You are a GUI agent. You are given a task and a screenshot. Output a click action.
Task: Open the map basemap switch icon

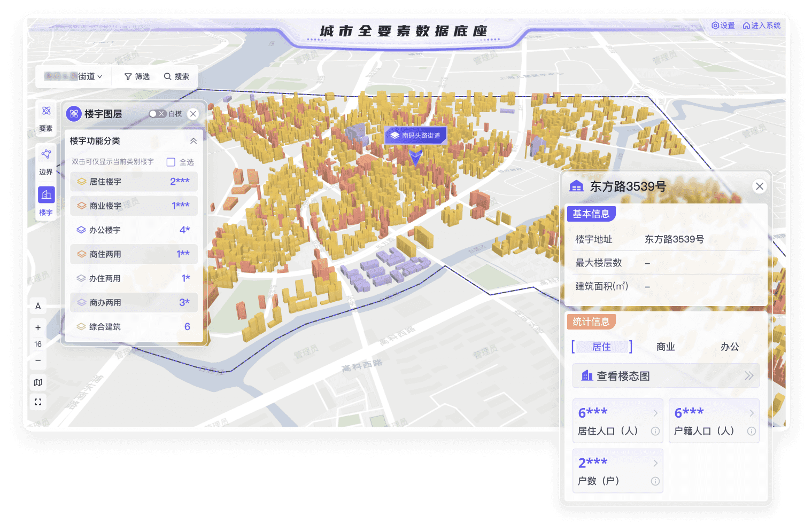38,382
